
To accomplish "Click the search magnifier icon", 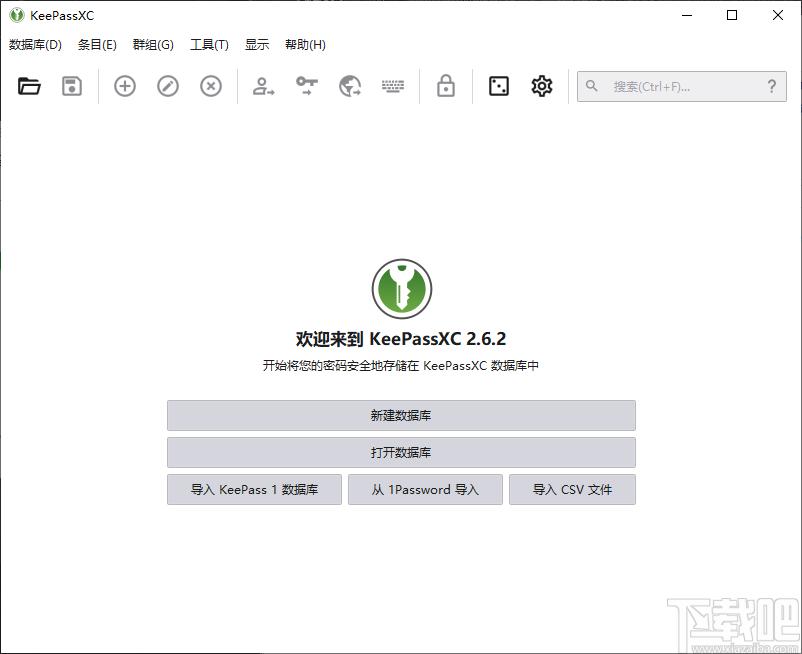I will tap(591, 85).
